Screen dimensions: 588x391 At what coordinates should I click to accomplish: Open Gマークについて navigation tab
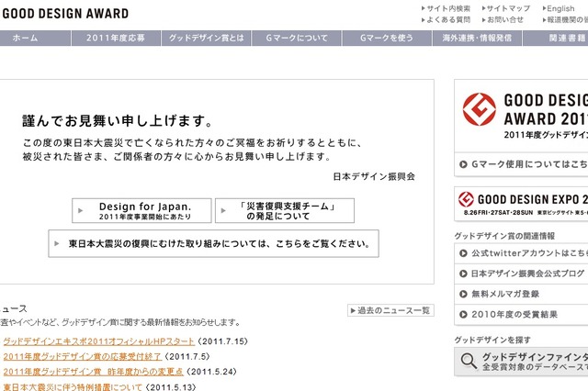(297, 38)
